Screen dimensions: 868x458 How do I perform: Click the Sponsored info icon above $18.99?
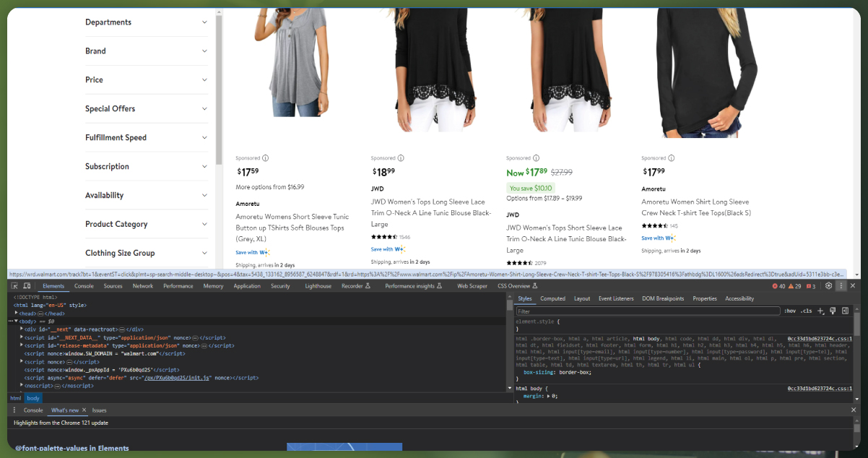[401, 158]
